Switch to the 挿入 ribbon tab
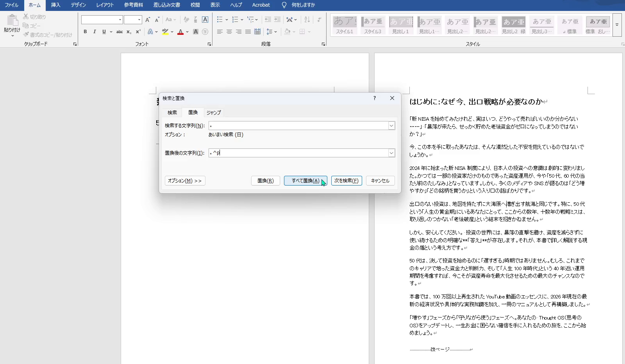625x364 pixels. pyautogui.click(x=56, y=5)
